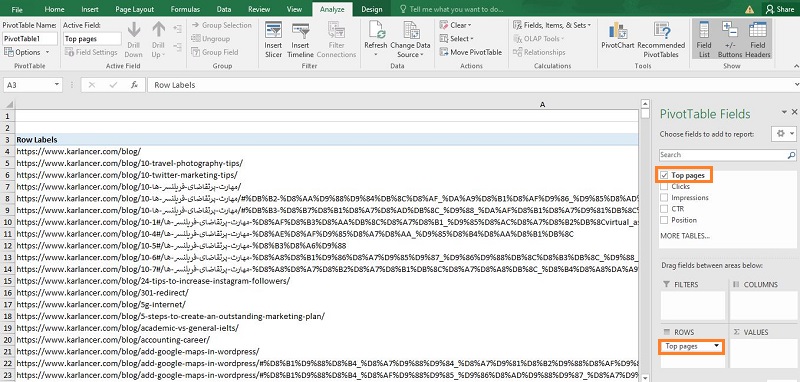Viewport: 800px width, 382px height.
Task: Uncheck the Top pages field
Action: [x=664, y=175]
